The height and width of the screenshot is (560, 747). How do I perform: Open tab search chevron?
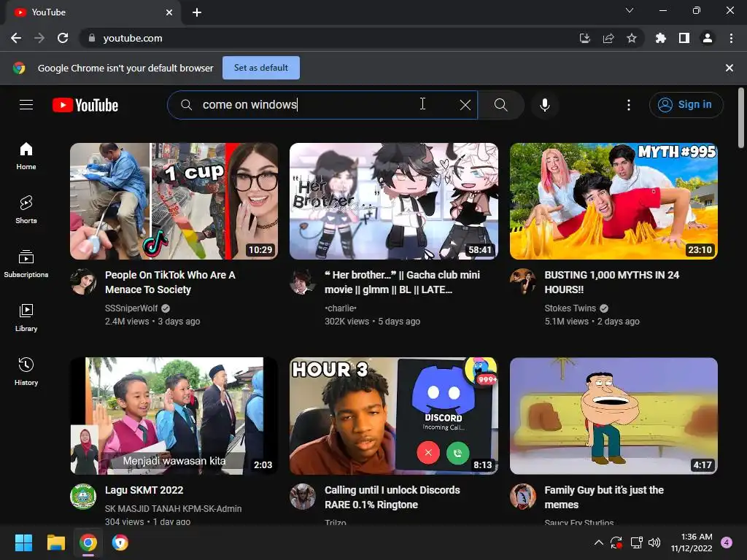tap(630, 10)
